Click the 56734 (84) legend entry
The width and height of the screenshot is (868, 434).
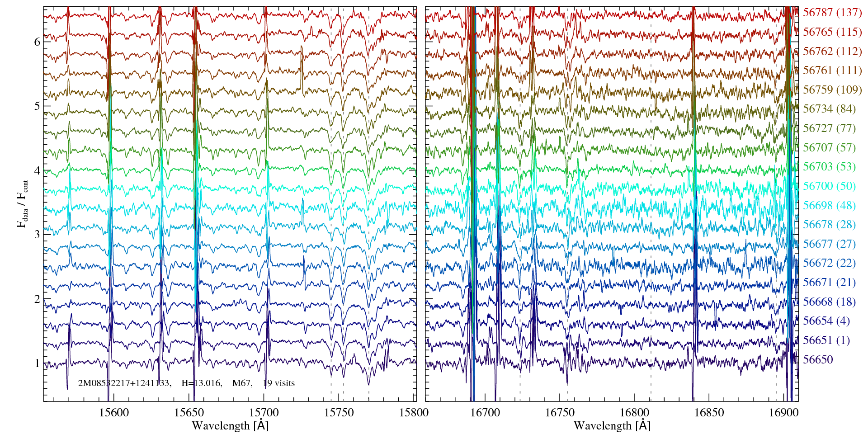pos(829,109)
